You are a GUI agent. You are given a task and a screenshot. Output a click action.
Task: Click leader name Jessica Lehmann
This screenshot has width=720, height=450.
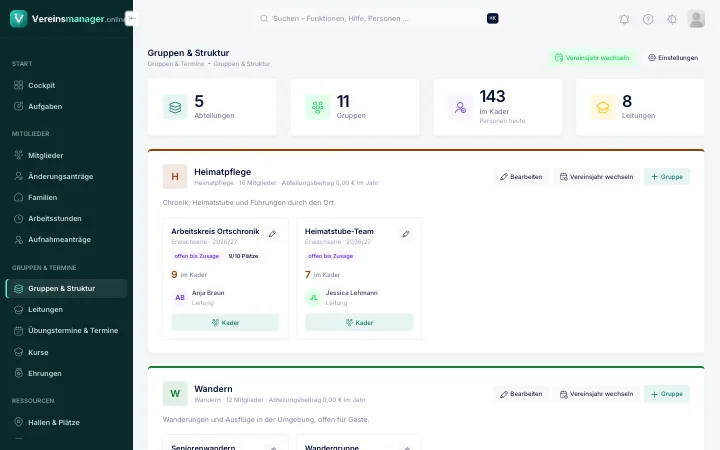(x=352, y=293)
